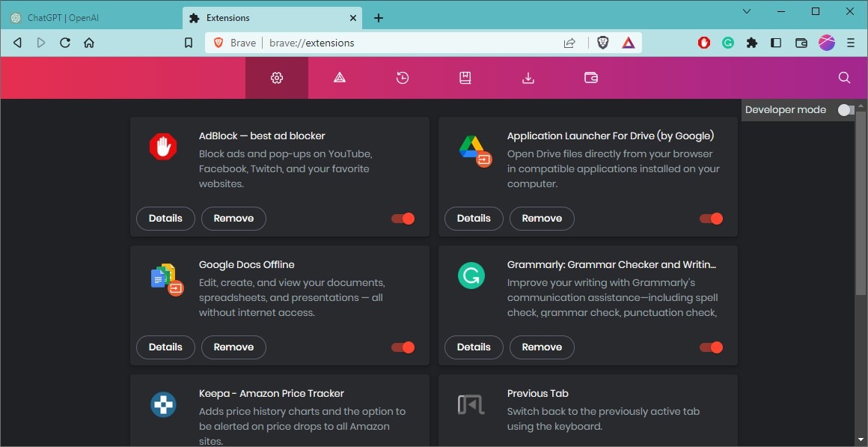Viewport: 868px width, 447px height.
Task: Show Details for Google Docs Offline
Action: click(165, 347)
